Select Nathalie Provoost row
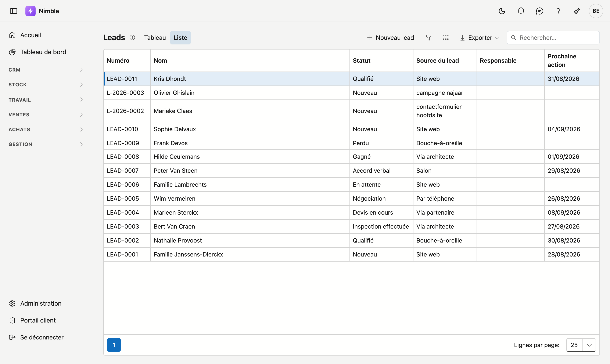610x364 pixels. coord(352,240)
